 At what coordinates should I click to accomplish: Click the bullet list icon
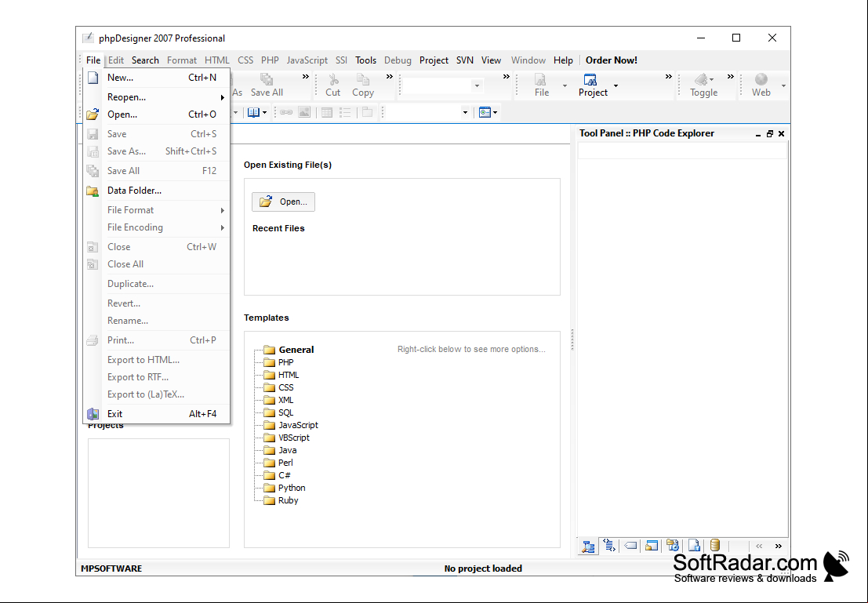pyautogui.click(x=345, y=112)
